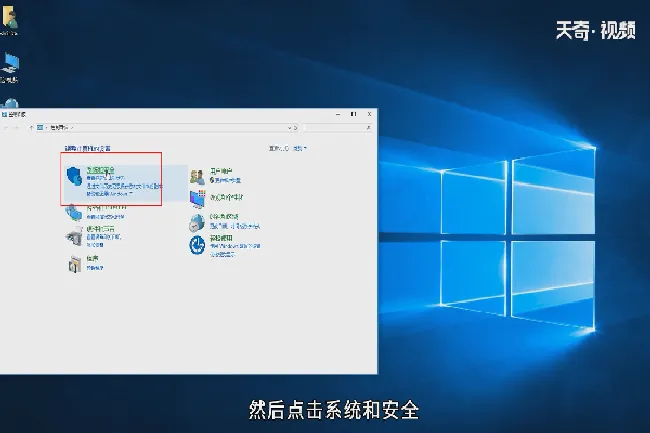The image size is (650, 433).
Task: Click 'Add a device' link
Action: 95,245
